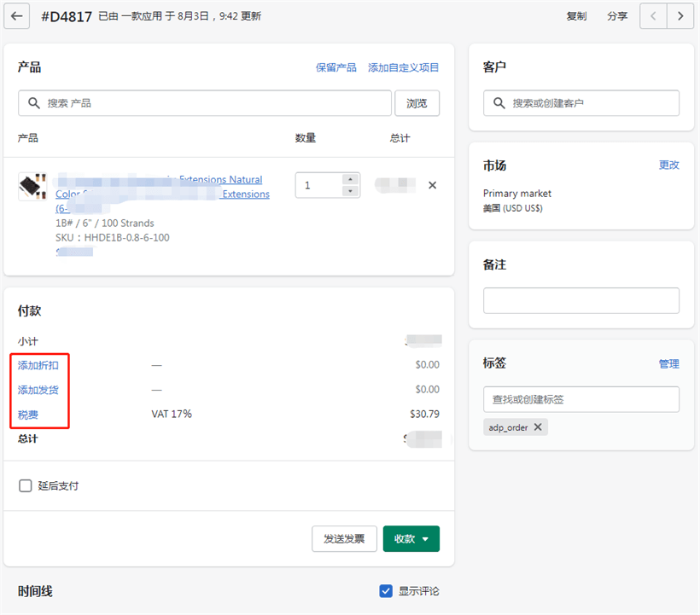The height and width of the screenshot is (615, 700).
Task: Decrease product quantity by one
Action: 351,191
